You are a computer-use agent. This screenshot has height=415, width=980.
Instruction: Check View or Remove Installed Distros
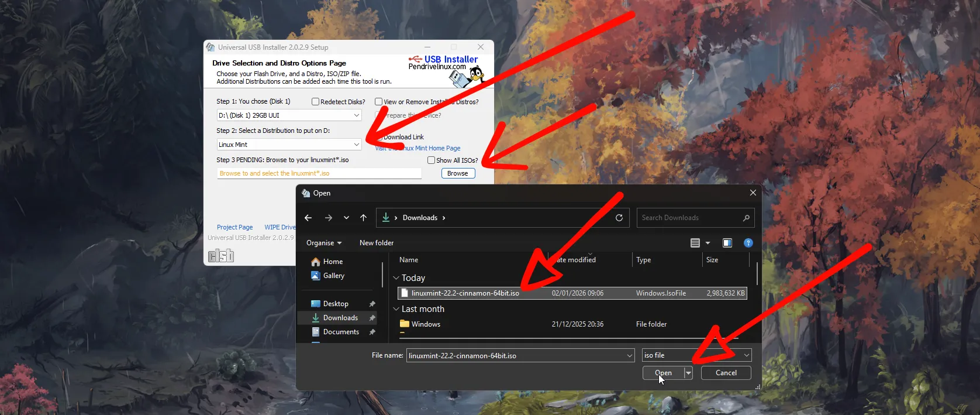click(379, 102)
